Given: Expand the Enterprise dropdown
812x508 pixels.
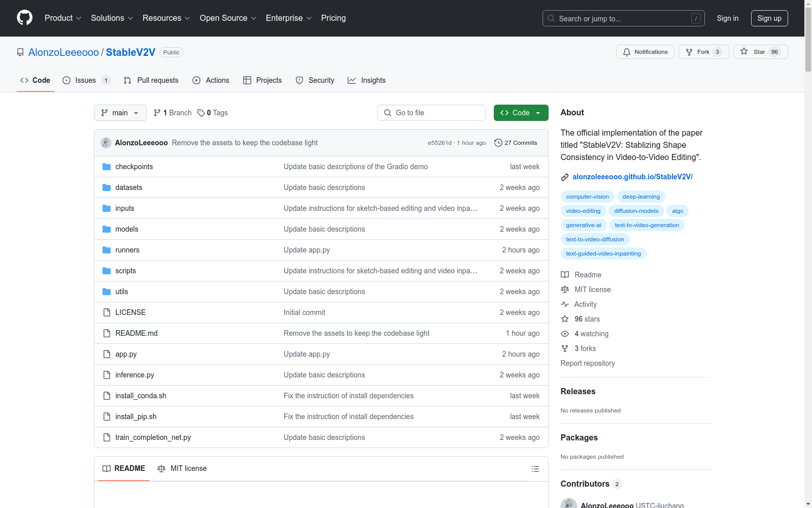Looking at the screenshot, I should [289, 18].
